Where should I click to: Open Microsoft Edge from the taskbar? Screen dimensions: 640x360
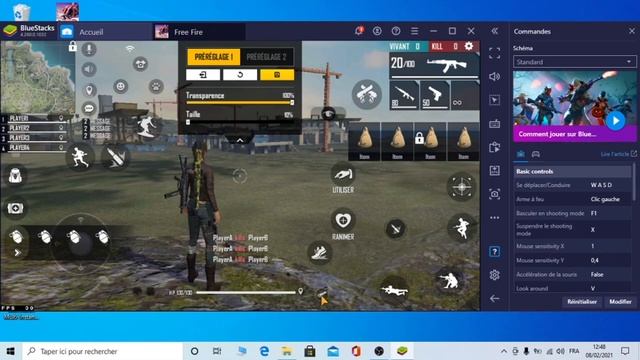click(x=264, y=351)
